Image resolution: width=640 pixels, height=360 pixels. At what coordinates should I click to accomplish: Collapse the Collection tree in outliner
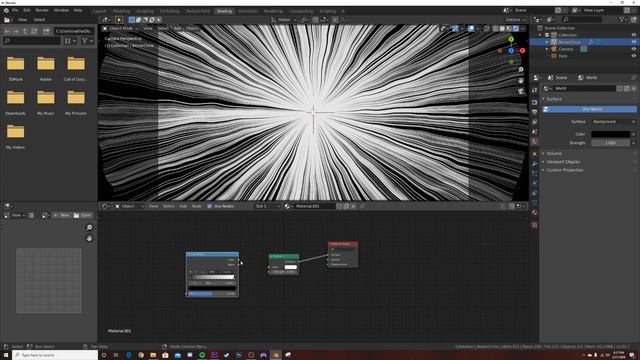pos(540,35)
